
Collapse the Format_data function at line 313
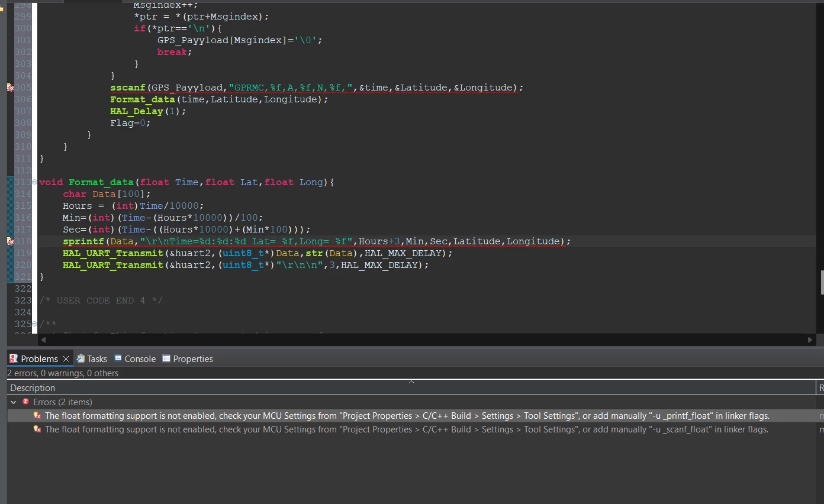click(34, 182)
